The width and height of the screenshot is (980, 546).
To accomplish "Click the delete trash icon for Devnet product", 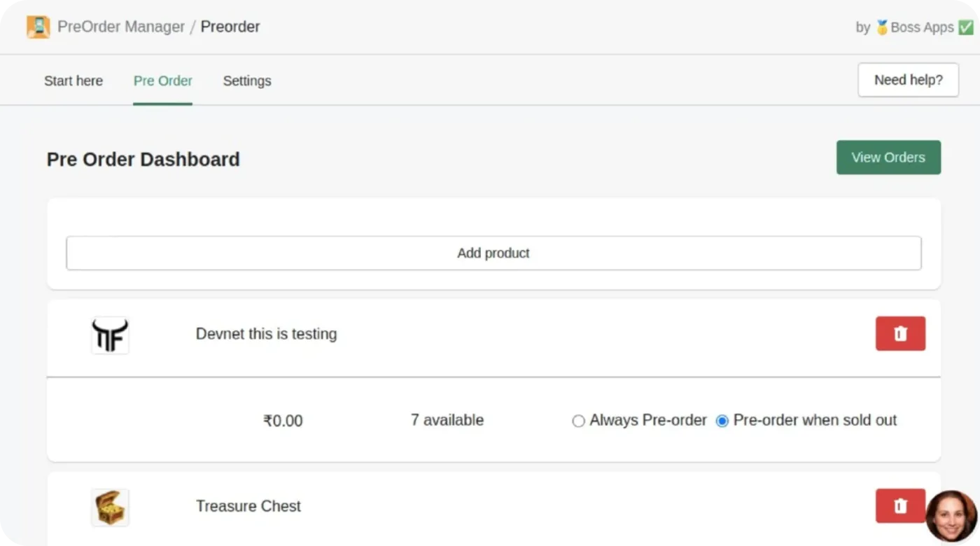I will tap(900, 334).
